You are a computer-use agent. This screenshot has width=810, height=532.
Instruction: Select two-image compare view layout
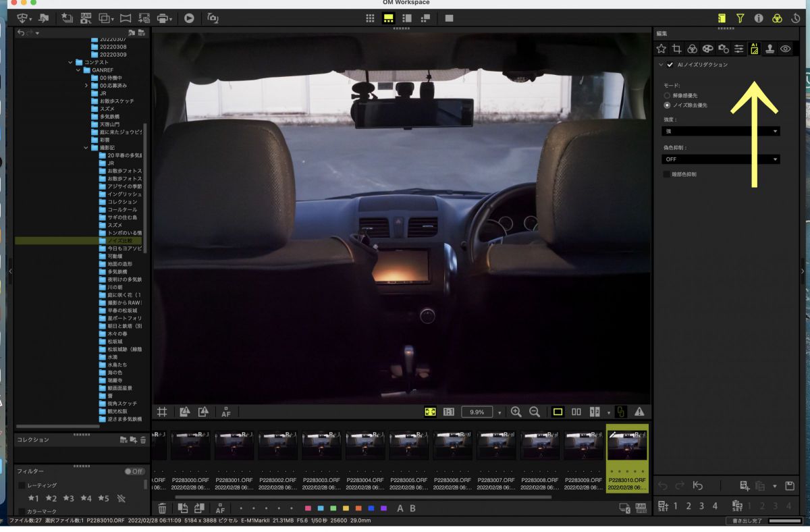[x=576, y=412]
